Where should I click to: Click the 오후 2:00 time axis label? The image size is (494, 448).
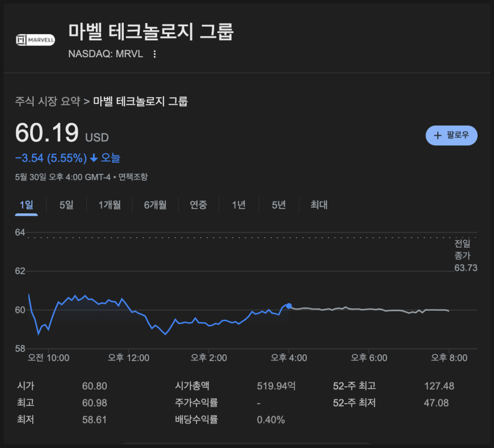tap(209, 358)
